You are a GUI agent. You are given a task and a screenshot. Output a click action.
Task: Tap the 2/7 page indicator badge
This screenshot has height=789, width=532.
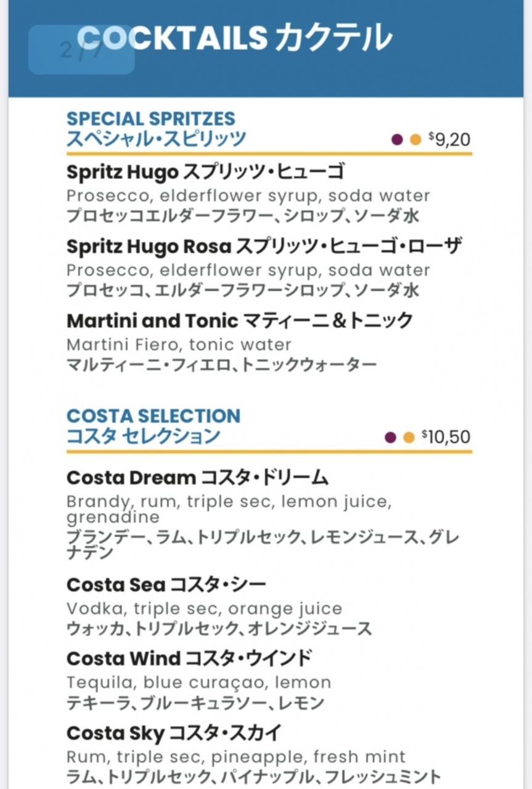81,50
